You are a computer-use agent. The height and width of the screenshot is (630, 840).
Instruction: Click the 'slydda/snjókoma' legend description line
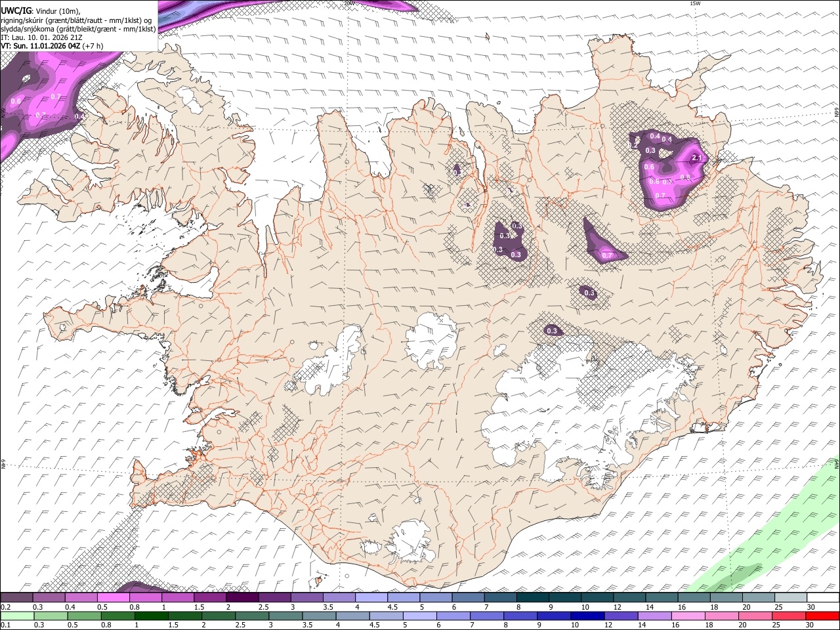78,29
